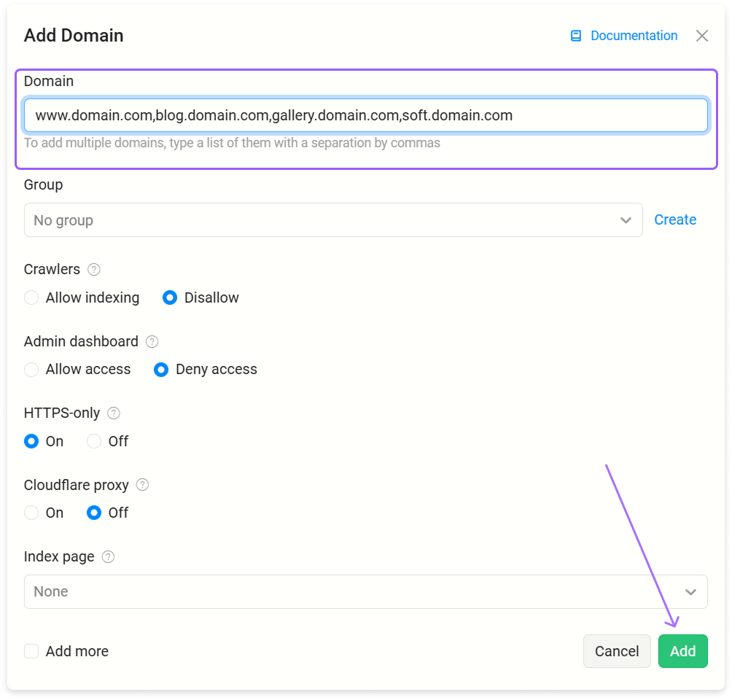Expand the Index page dropdown

(365, 592)
